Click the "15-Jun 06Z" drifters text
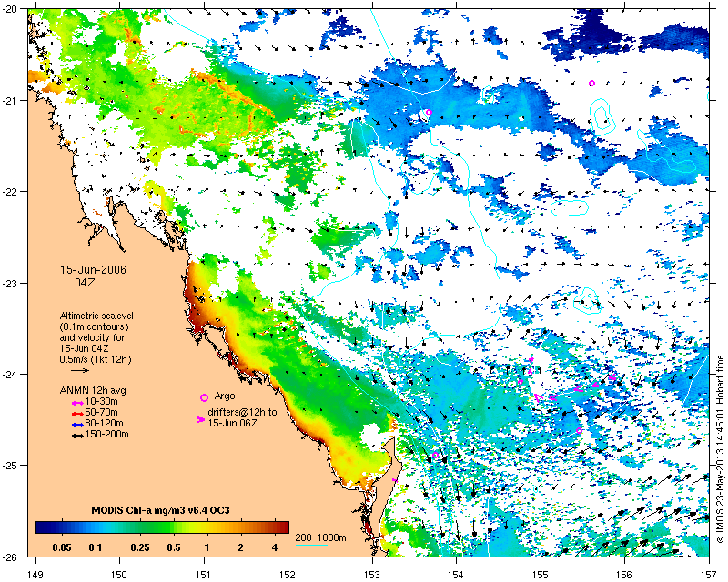 (x=232, y=423)
